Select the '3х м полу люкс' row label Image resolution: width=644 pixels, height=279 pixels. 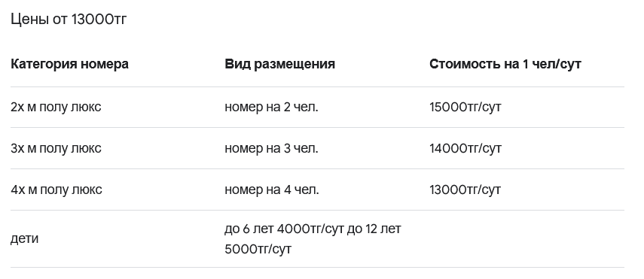(x=56, y=148)
